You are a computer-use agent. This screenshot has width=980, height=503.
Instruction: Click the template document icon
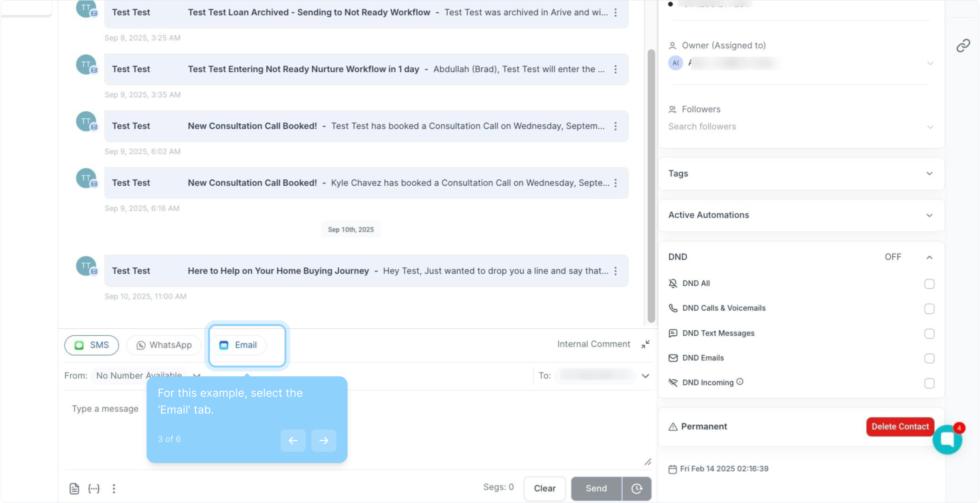click(x=74, y=488)
